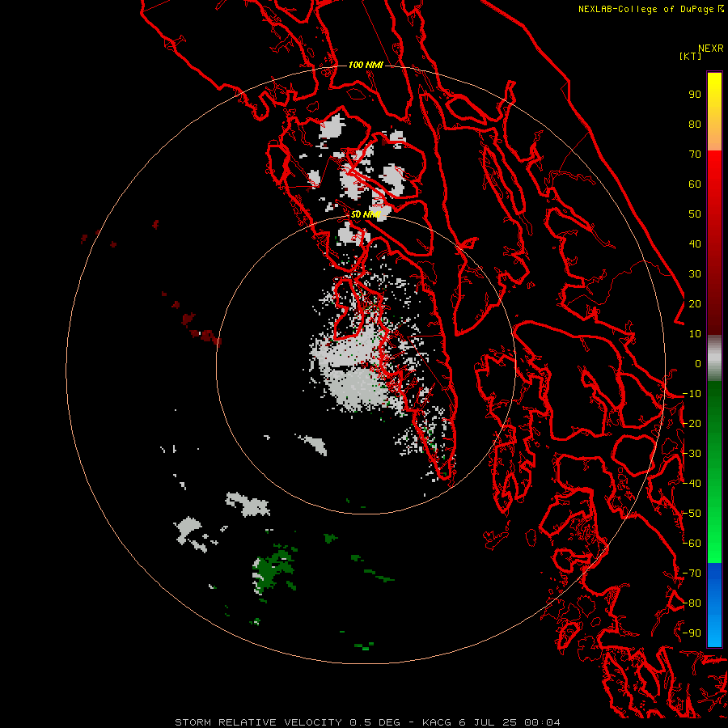Click the 60 value on velocity scale
The width and height of the screenshot is (728, 728).
(x=695, y=184)
